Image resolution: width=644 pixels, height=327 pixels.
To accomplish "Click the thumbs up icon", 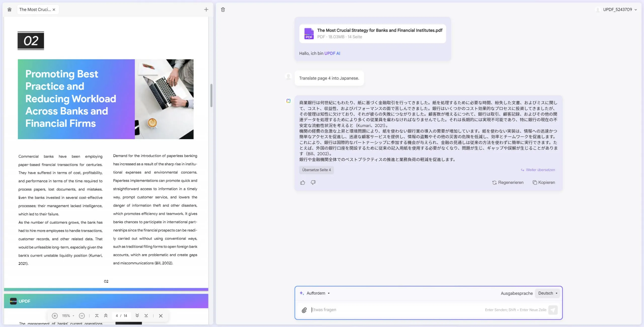I will point(303,183).
